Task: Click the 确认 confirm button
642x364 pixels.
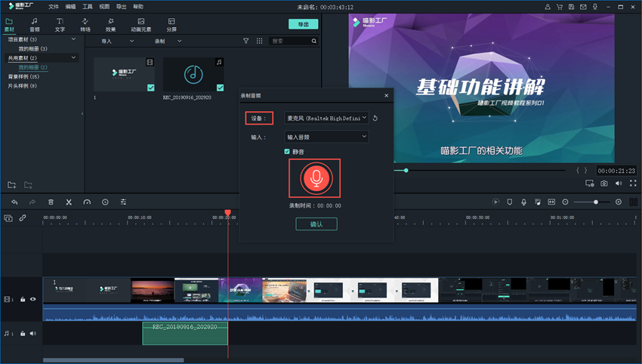Action: [316, 224]
